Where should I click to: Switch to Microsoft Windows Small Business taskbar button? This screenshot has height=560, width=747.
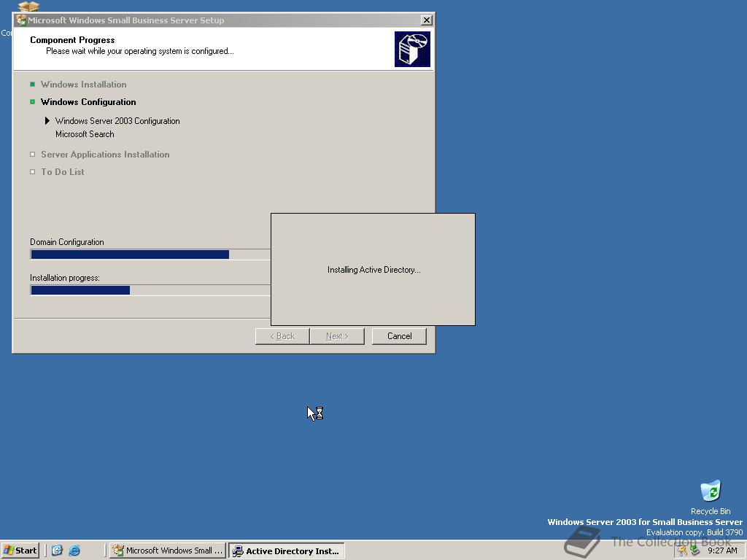click(x=168, y=551)
